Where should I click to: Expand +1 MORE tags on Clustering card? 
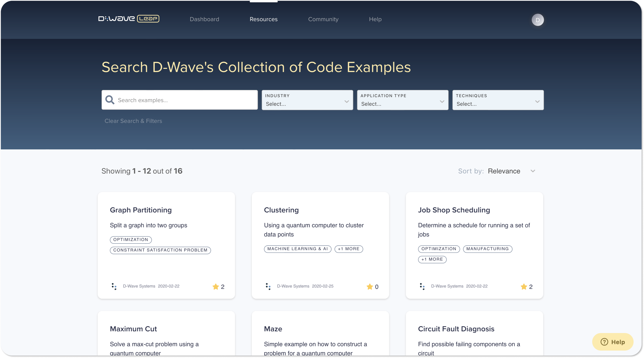[348, 249]
